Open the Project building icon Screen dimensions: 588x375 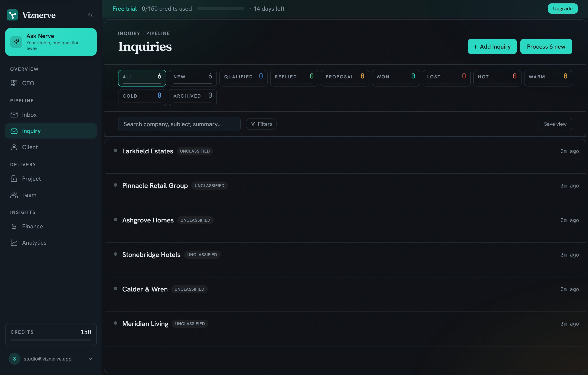pos(14,179)
